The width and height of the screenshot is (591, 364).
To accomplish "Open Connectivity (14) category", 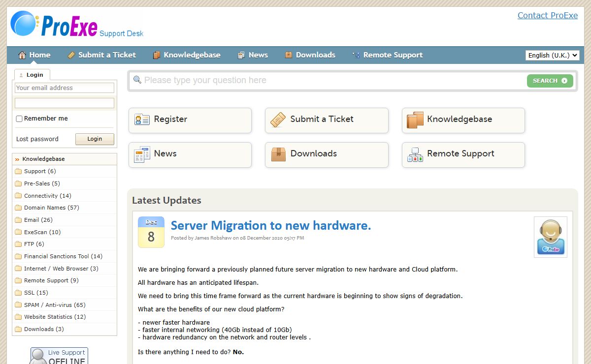I will click(48, 196).
